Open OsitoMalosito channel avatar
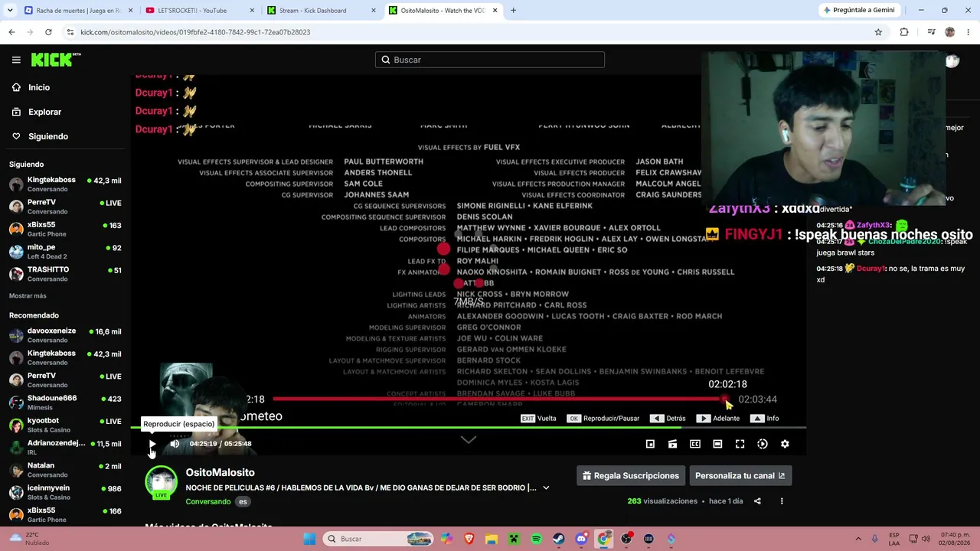The height and width of the screenshot is (551, 980). click(x=161, y=482)
